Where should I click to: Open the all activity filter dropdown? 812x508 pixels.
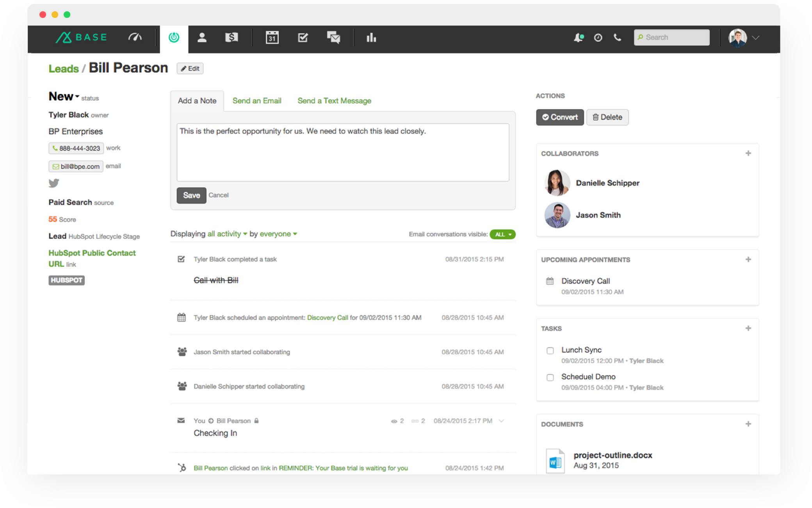[x=227, y=234]
